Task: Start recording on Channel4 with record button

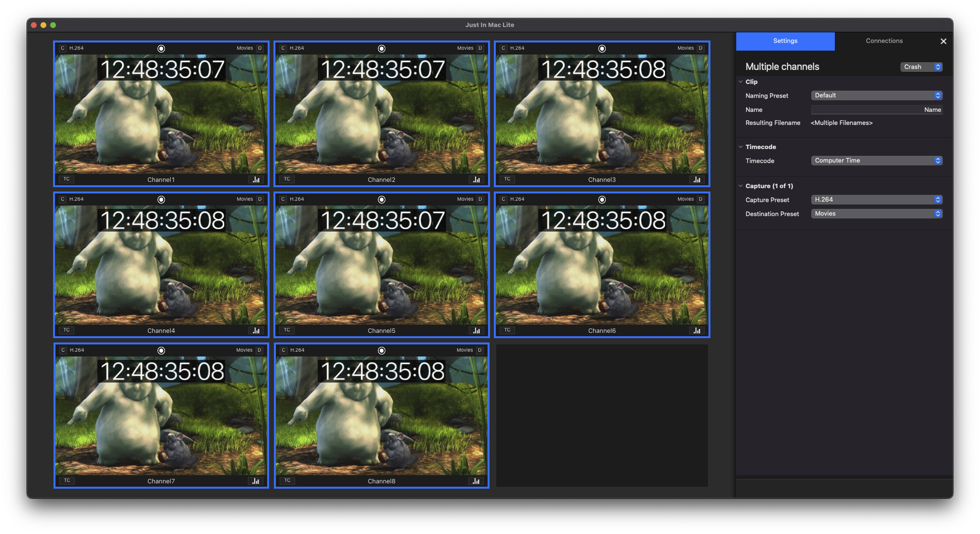Action: [161, 200]
